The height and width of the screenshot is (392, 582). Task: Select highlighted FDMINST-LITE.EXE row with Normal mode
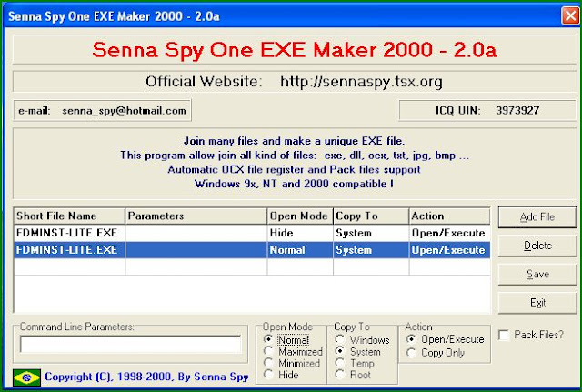pyautogui.click(x=252, y=250)
